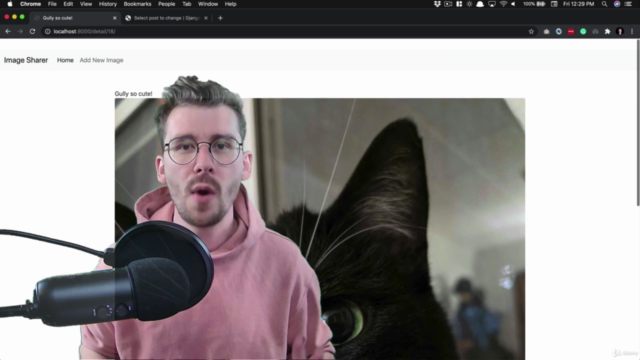Open the camera extension icon
Image resolution: width=640 pixels, height=360 pixels.
pyautogui.click(x=546, y=31)
